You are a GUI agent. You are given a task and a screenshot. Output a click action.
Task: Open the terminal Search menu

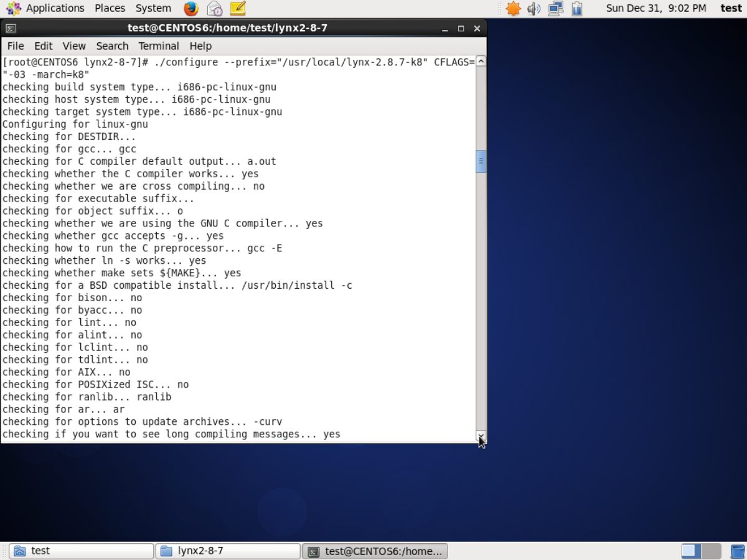(112, 46)
